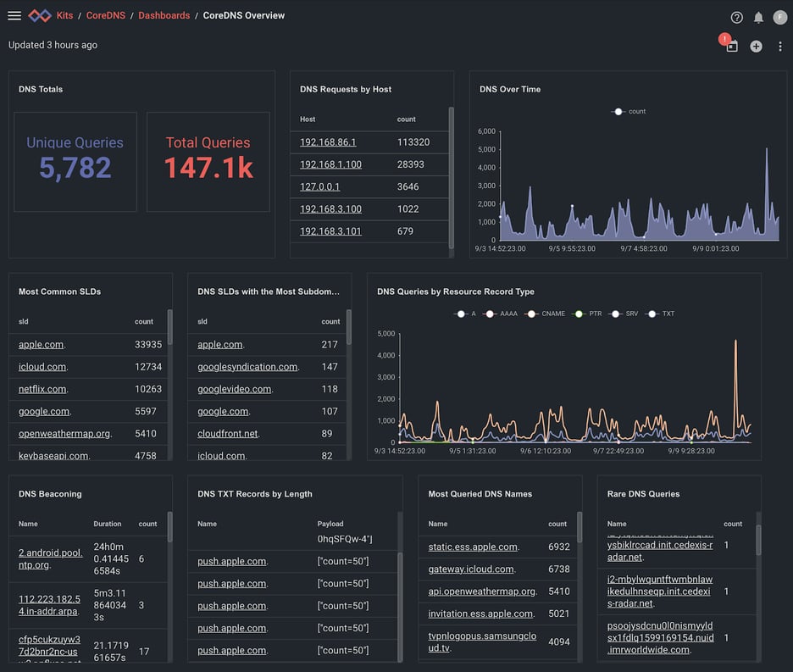This screenshot has height=672, width=793.
Task: Click netflix.com in Most Common SLDs
Action: (42, 389)
